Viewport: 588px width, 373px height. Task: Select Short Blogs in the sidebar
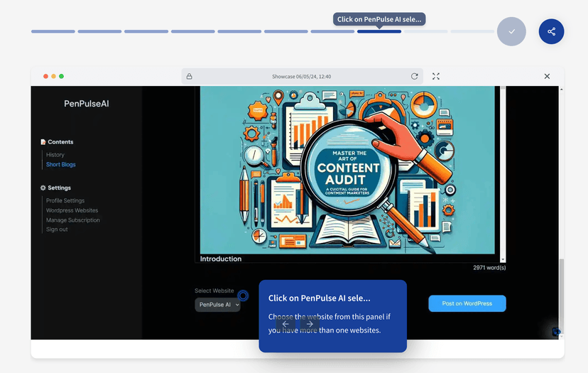(x=61, y=165)
